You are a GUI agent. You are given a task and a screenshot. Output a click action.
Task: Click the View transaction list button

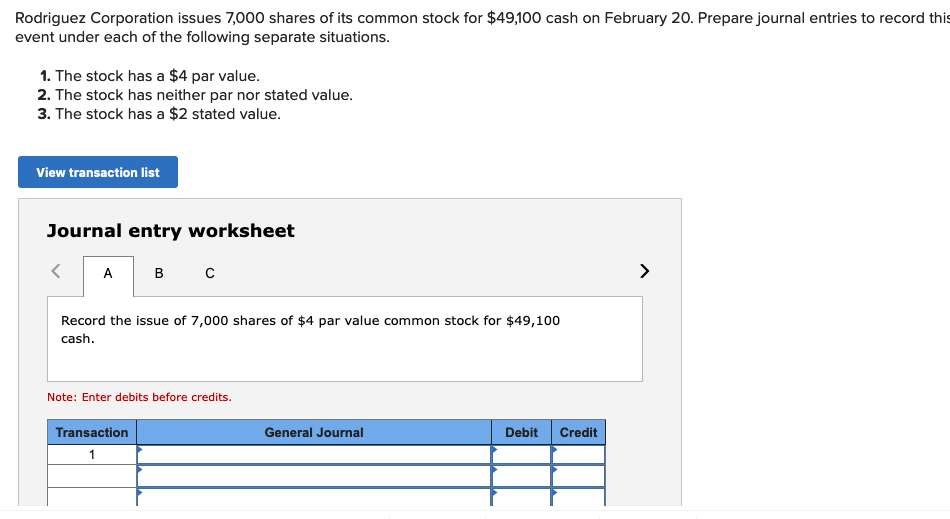tap(98, 172)
